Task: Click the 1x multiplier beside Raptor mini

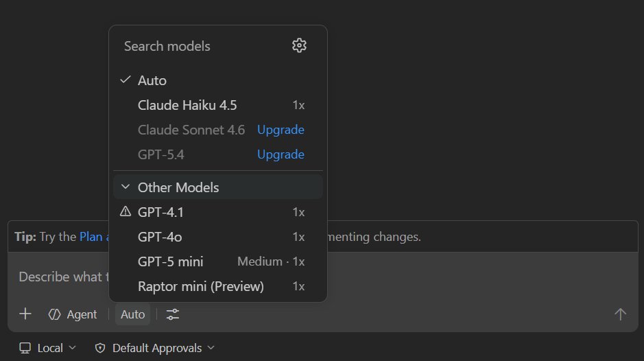Action: [298, 286]
